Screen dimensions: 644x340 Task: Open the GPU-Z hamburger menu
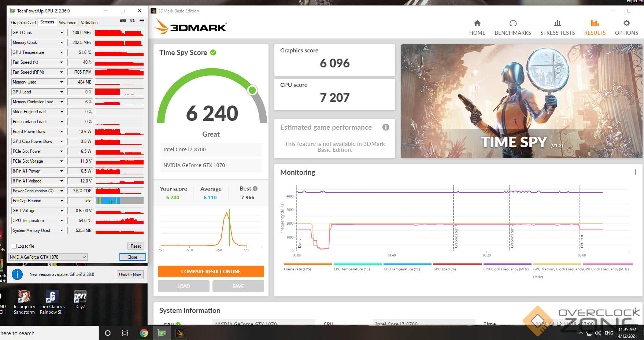click(x=142, y=21)
